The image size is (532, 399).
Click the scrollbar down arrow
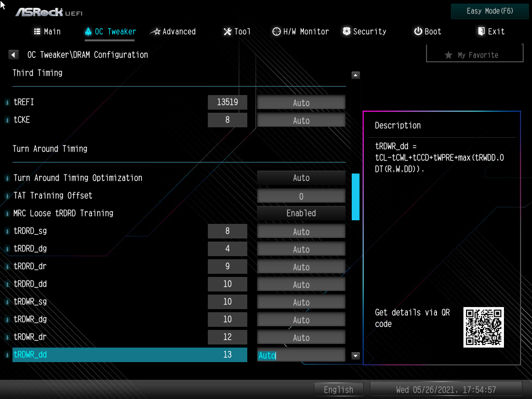coord(355,356)
